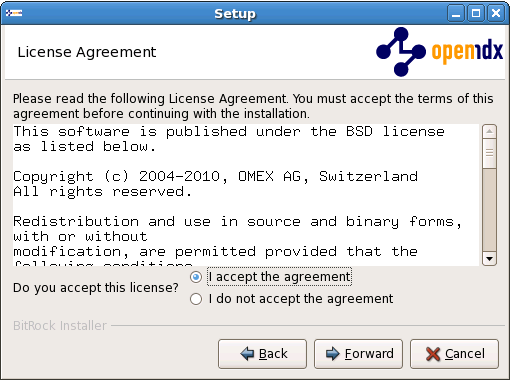The height and width of the screenshot is (380, 510).
Task: Click the openmdx logo graphic
Action: [x=439, y=52]
